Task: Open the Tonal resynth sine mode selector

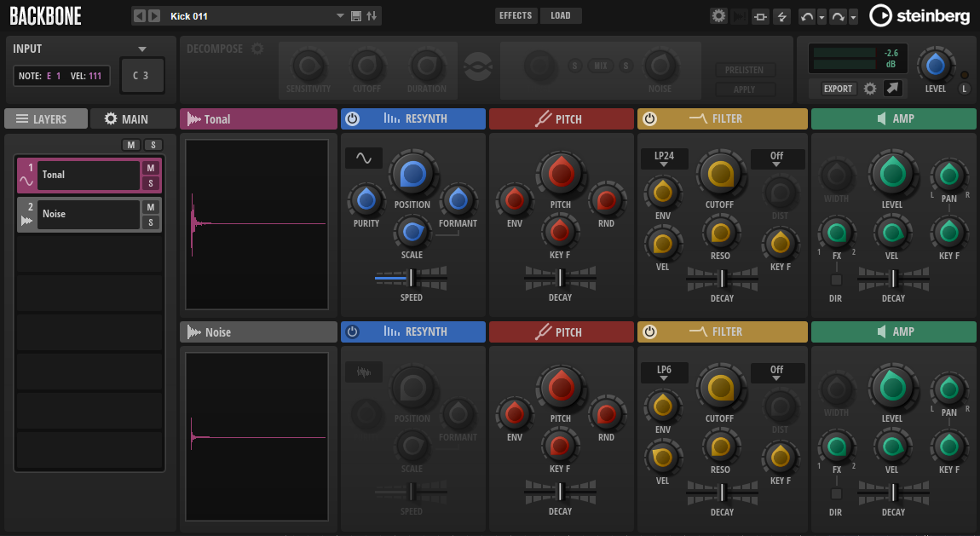Action: 364,158
